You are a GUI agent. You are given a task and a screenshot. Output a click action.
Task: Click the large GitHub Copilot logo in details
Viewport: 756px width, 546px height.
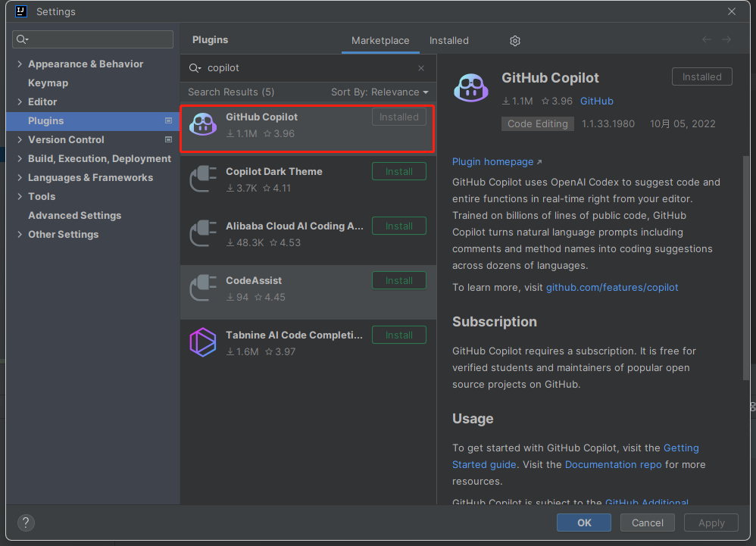471,88
